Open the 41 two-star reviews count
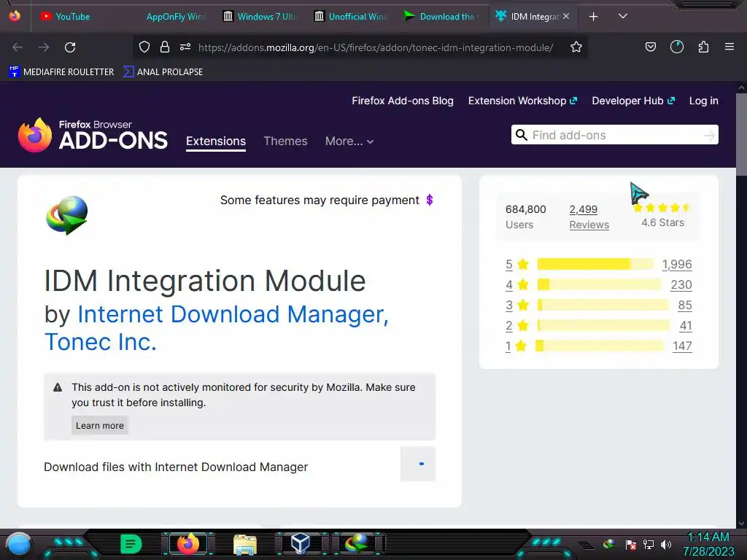This screenshot has height=560, width=747. click(x=686, y=326)
